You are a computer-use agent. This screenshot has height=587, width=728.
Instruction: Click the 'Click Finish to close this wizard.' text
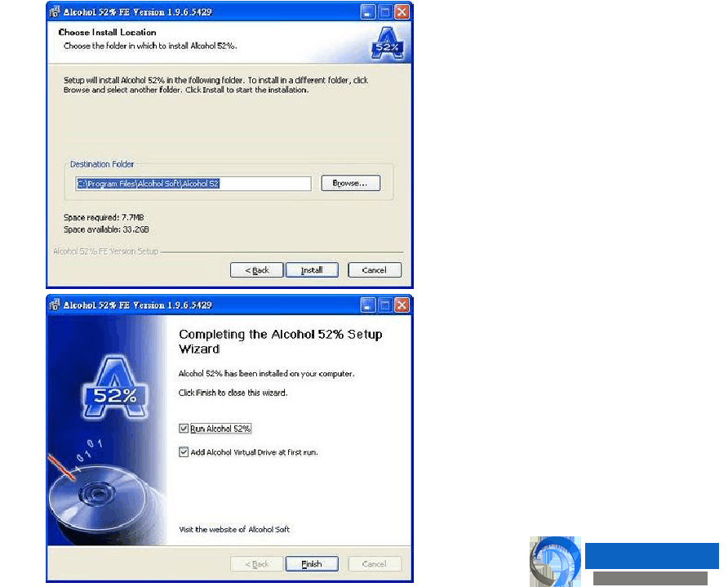click(x=233, y=393)
